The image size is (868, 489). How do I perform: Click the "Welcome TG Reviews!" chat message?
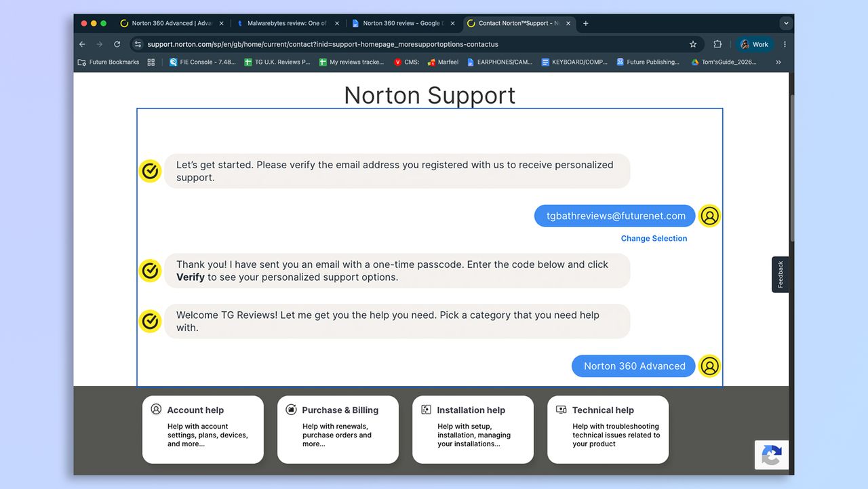(397, 321)
